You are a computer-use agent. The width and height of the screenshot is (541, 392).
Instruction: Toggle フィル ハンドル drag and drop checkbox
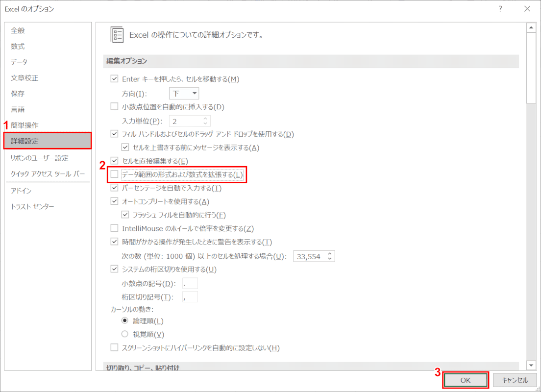click(114, 134)
